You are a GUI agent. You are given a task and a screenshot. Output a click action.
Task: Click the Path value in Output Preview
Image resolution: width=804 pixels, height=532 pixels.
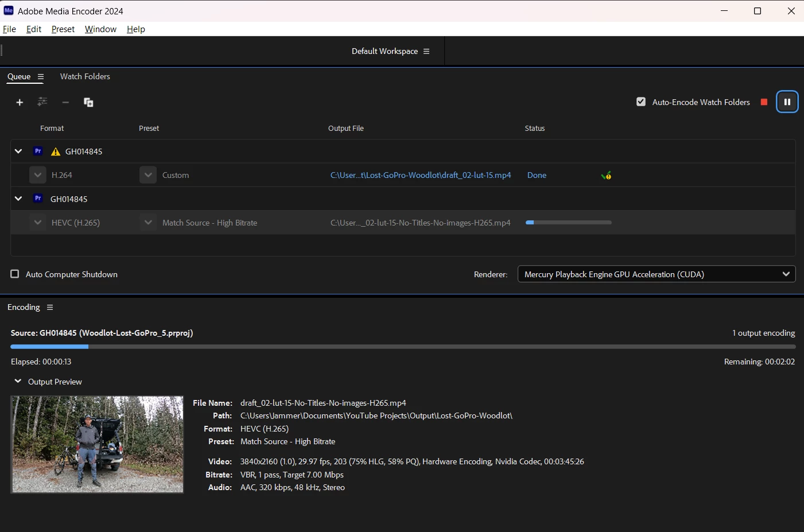376,415
